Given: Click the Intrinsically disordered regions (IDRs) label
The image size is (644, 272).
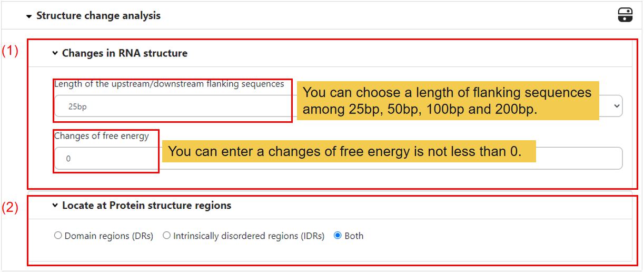Looking at the screenshot, I should 249,236.
